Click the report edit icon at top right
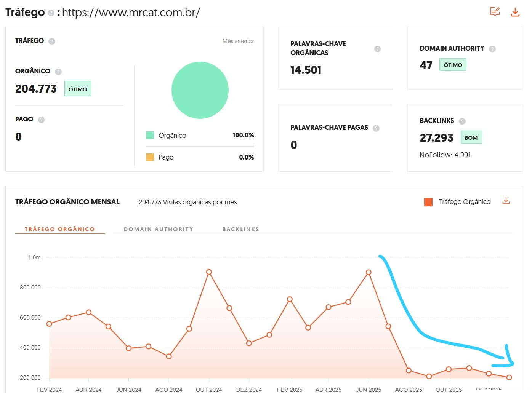The image size is (532, 393). pos(495,12)
